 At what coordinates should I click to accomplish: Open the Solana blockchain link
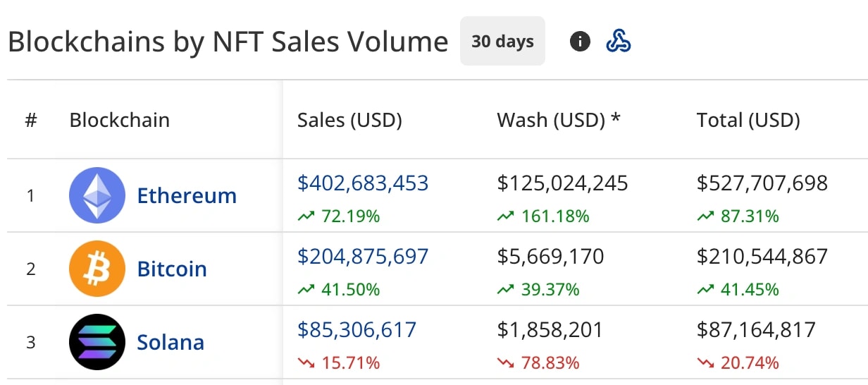pyautogui.click(x=170, y=342)
